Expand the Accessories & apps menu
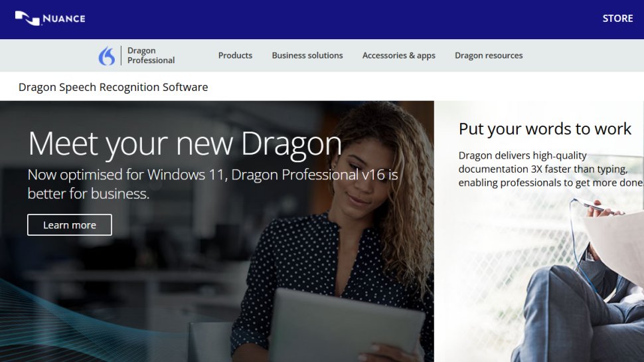Screen dimensions: 644x362 (398, 56)
